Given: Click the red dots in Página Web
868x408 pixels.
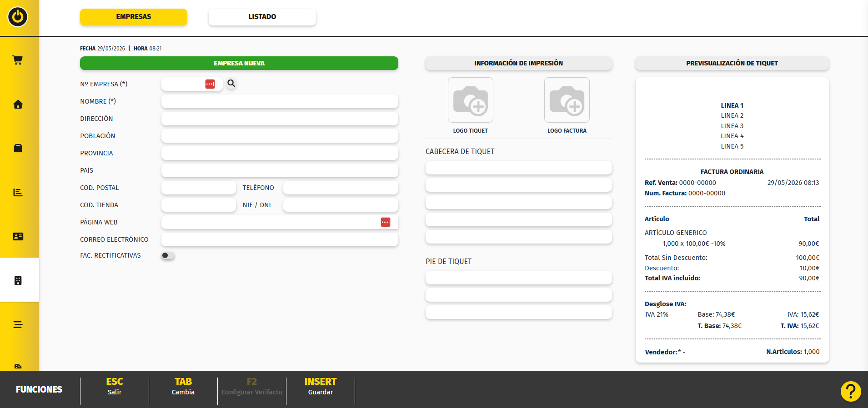Looking at the screenshot, I should 386,222.
